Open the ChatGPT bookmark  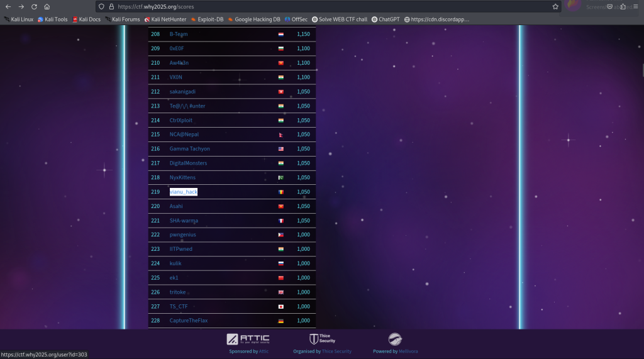click(x=386, y=19)
